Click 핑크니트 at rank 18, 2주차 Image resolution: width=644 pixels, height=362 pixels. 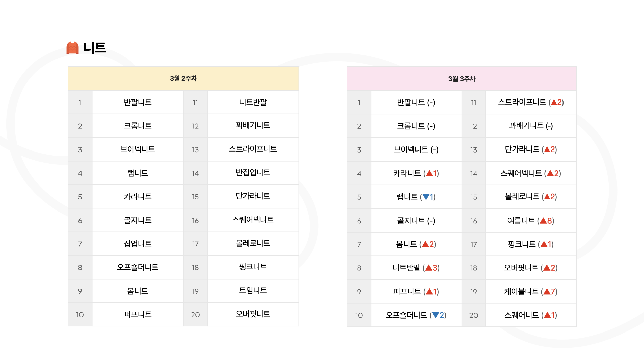point(253,267)
